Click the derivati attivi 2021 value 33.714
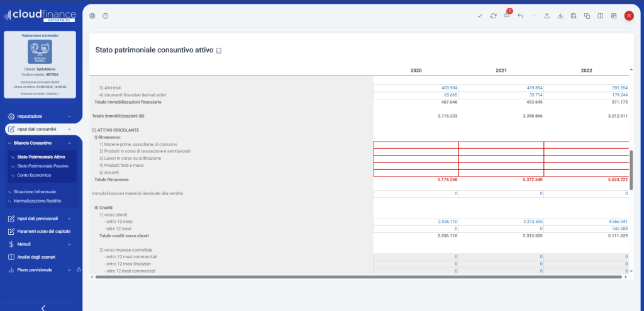 (x=536, y=95)
